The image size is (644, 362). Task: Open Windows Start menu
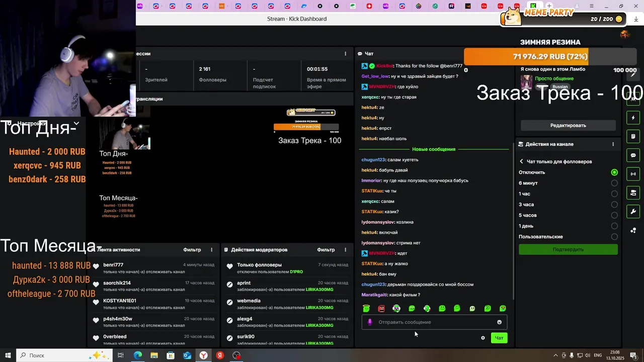tap(8, 355)
